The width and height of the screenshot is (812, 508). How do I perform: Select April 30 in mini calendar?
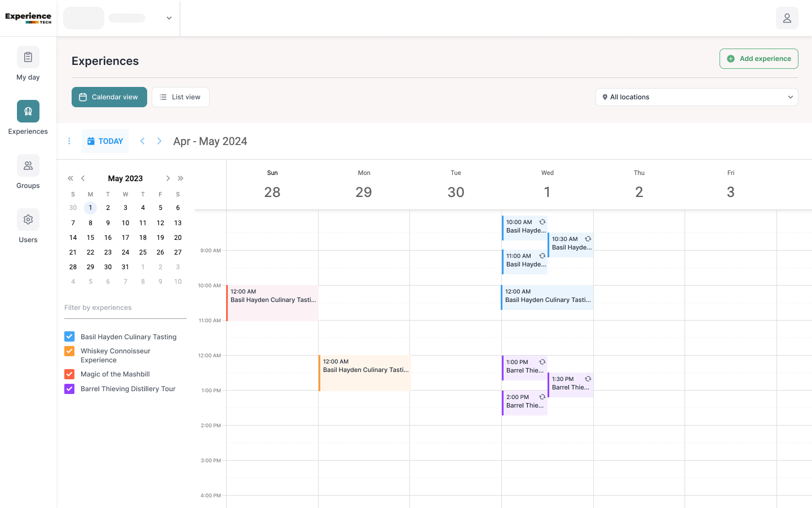point(73,208)
